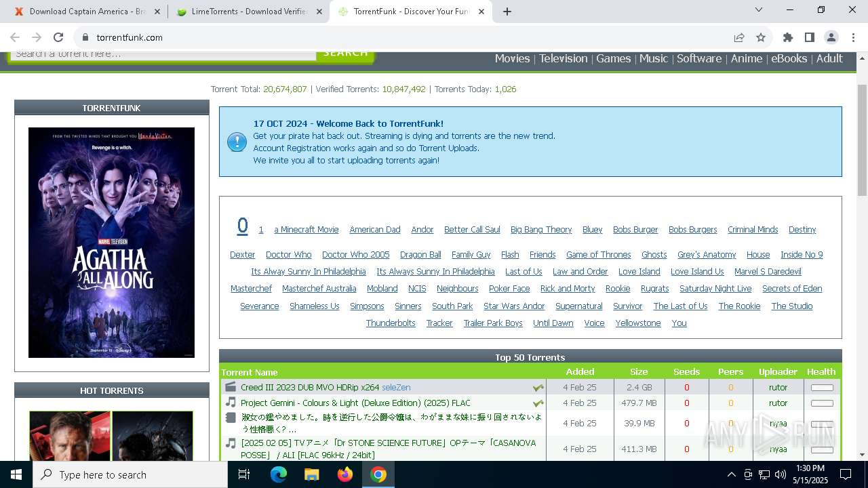
Task: Click the health bar on Project Gemini row
Action: (x=822, y=403)
